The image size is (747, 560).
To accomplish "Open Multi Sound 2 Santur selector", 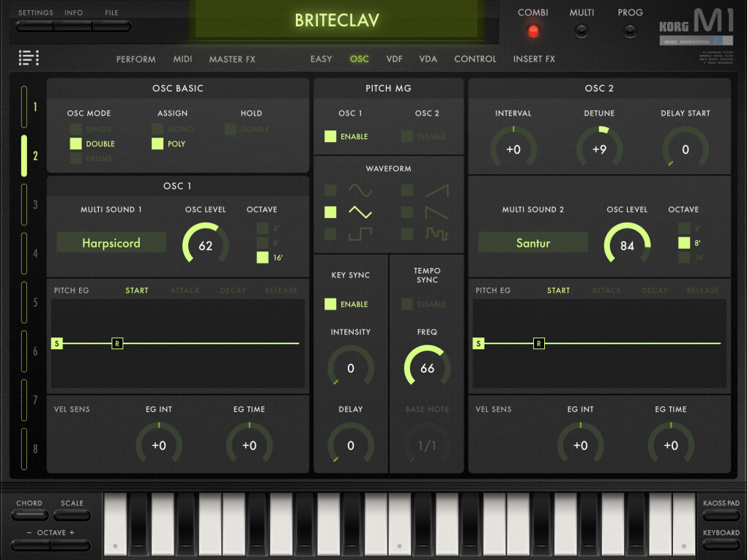I will (533, 242).
